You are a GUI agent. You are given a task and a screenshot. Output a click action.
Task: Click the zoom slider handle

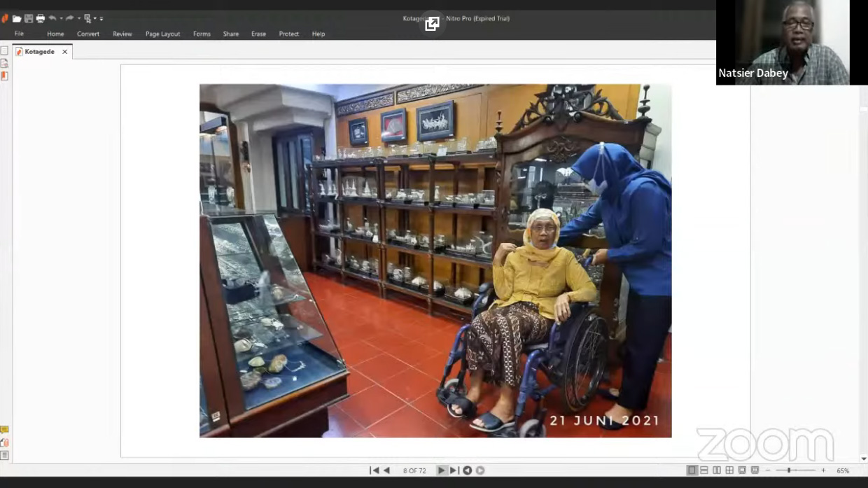(x=788, y=470)
